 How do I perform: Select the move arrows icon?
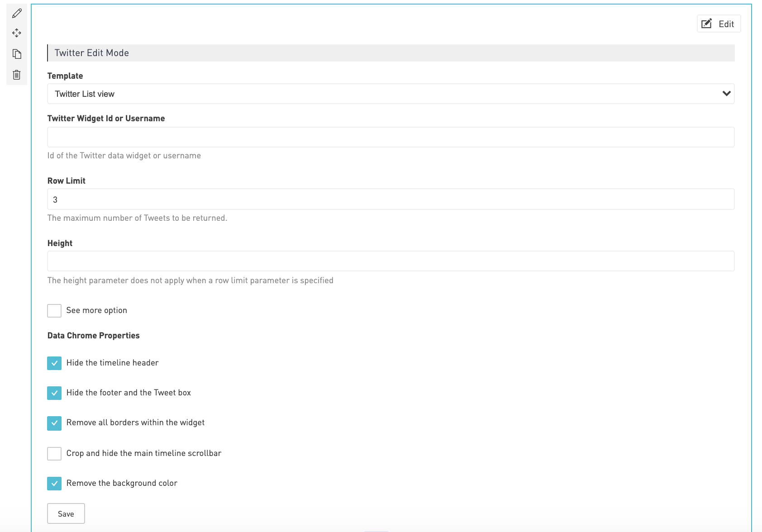17,33
